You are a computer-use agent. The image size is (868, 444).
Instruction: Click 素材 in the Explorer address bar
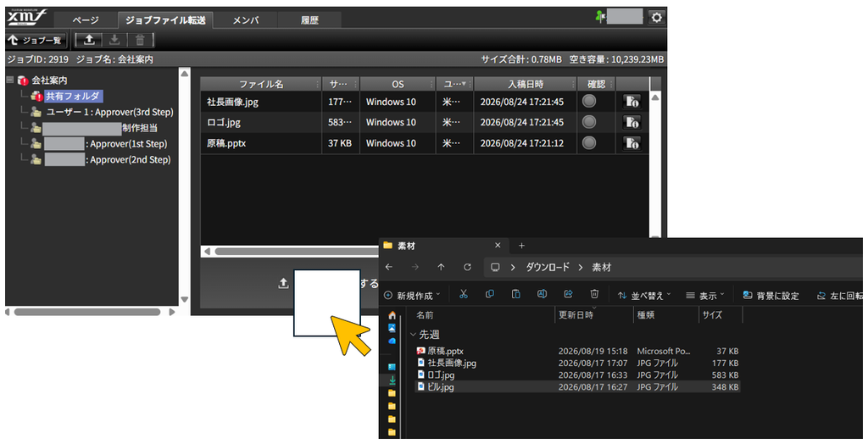click(601, 268)
